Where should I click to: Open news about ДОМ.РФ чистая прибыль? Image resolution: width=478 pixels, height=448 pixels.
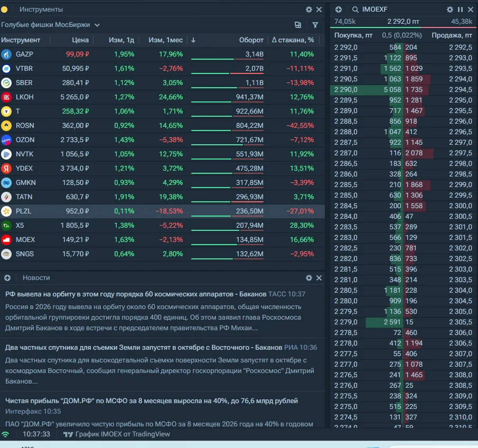(x=151, y=401)
